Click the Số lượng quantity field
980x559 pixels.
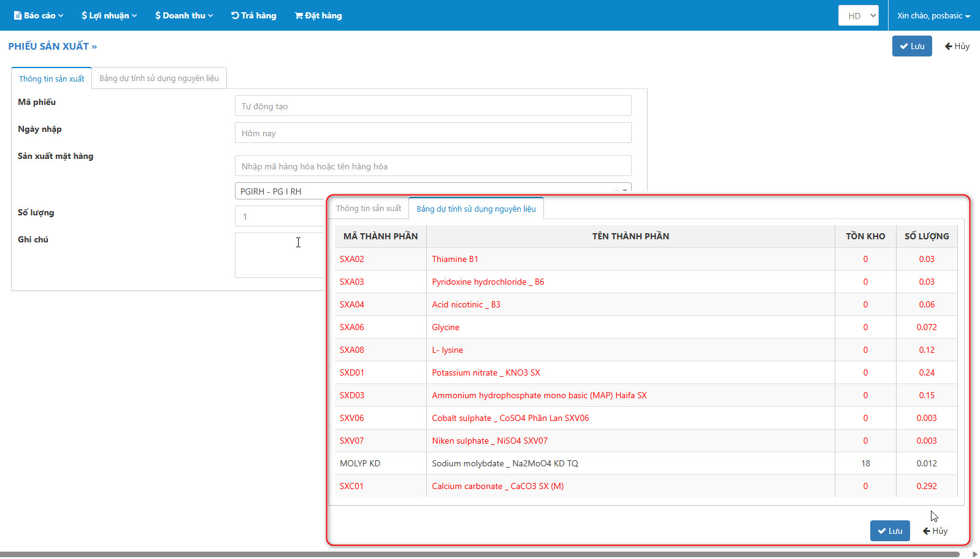point(279,216)
